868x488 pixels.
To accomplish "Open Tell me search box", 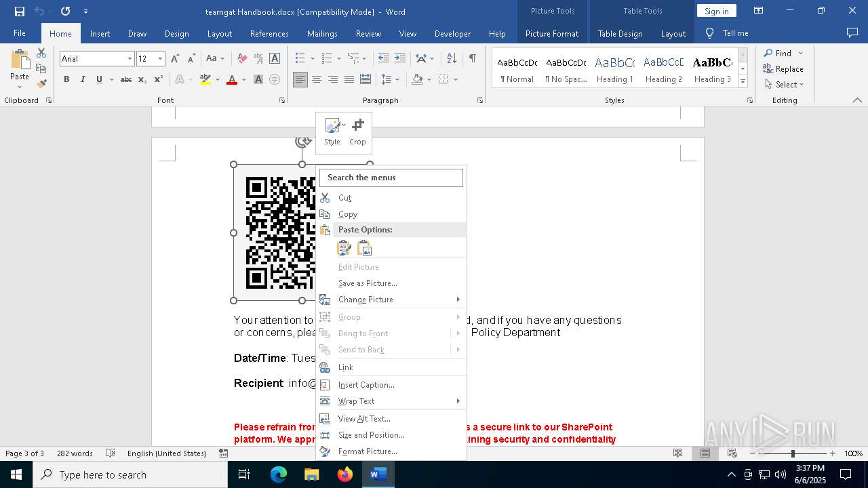I will pos(728,33).
